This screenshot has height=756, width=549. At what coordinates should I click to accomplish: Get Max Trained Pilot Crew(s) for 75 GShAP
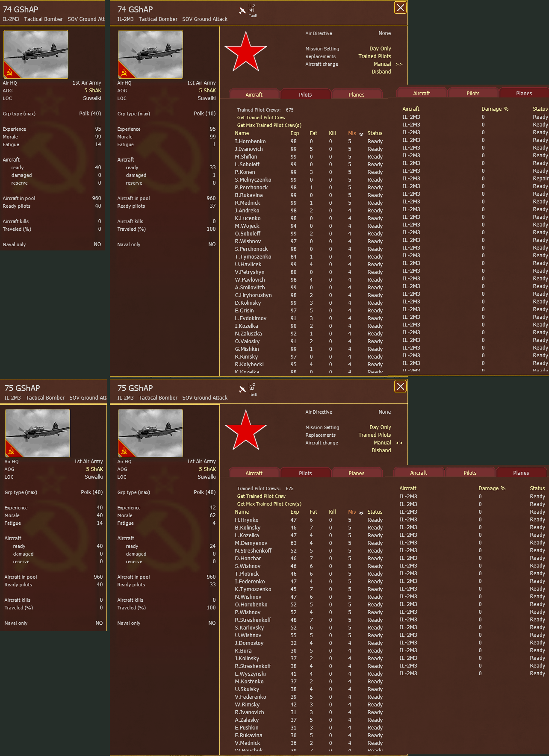pos(269,504)
